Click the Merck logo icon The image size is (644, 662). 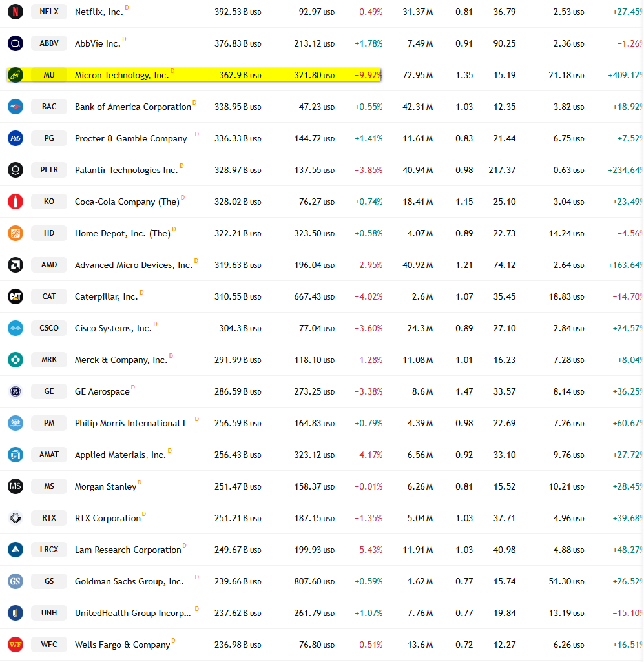[x=16, y=360]
